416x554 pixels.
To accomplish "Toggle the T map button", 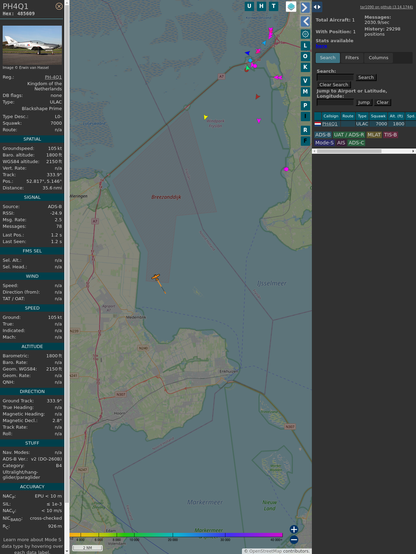I will coord(273,6).
